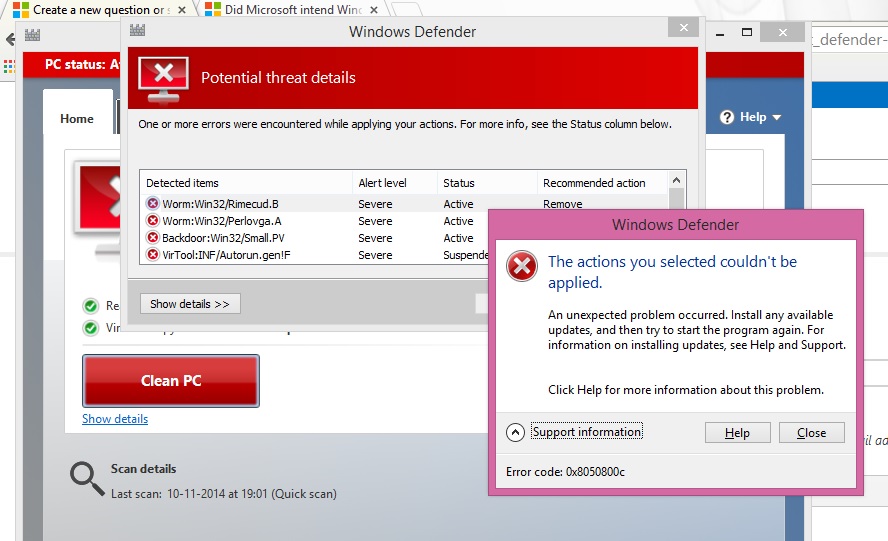Screen dimensions: 888x541
Task: Sort by the Recommended action column header
Action: tap(603, 183)
